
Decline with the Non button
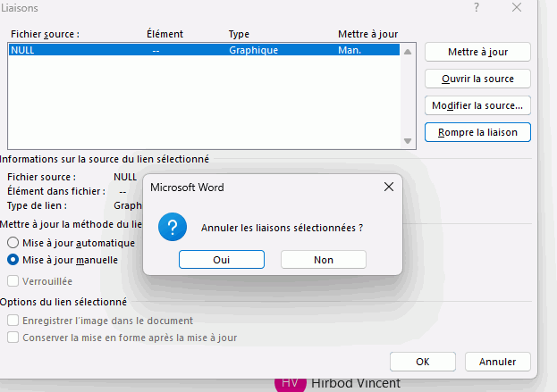pyautogui.click(x=324, y=259)
